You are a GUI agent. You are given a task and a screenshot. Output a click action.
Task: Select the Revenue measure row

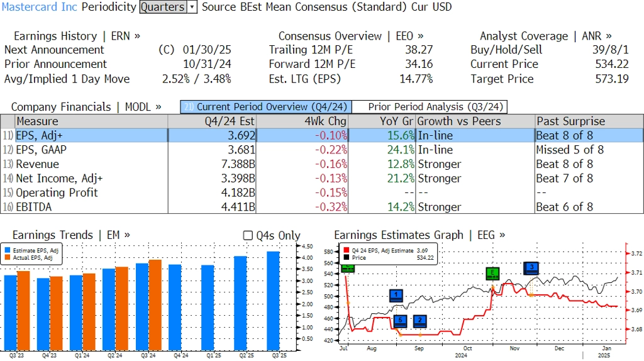tap(322, 164)
